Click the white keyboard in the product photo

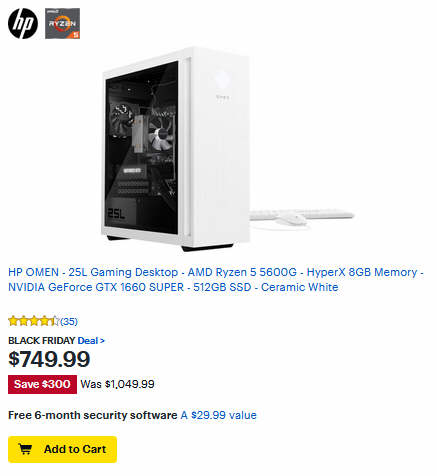pyautogui.click(x=302, y=214)
